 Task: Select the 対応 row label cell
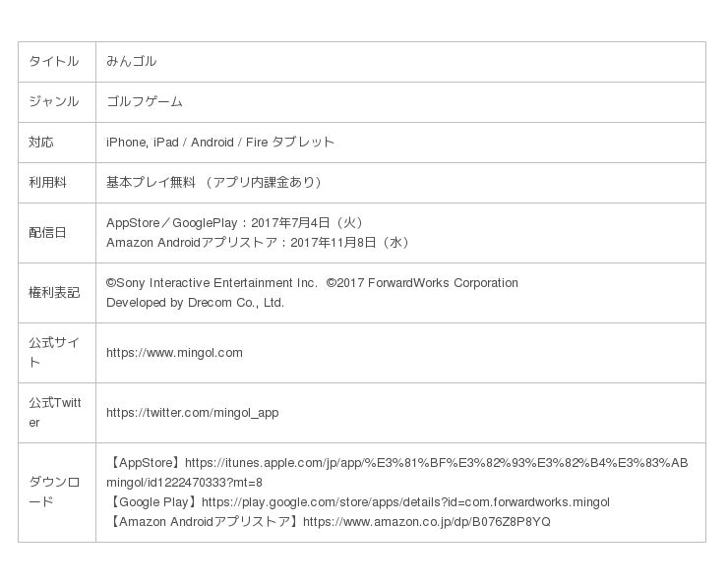click(x=41, y=143)
